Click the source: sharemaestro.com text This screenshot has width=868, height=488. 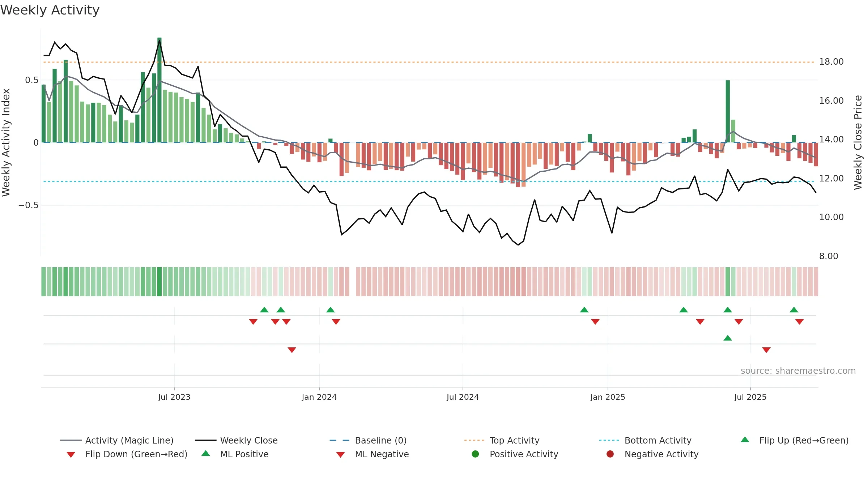coord(798,371)
